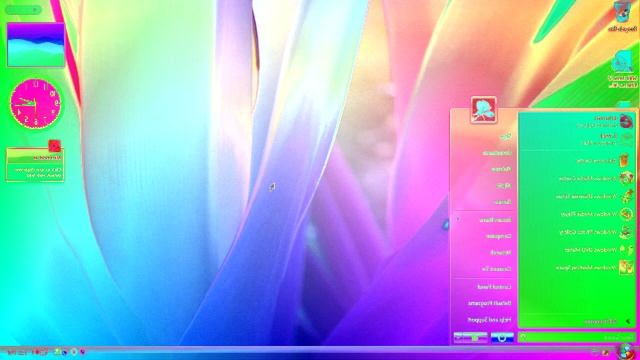Click the analog clock sidebar gadget

click(x=36, y=104)
